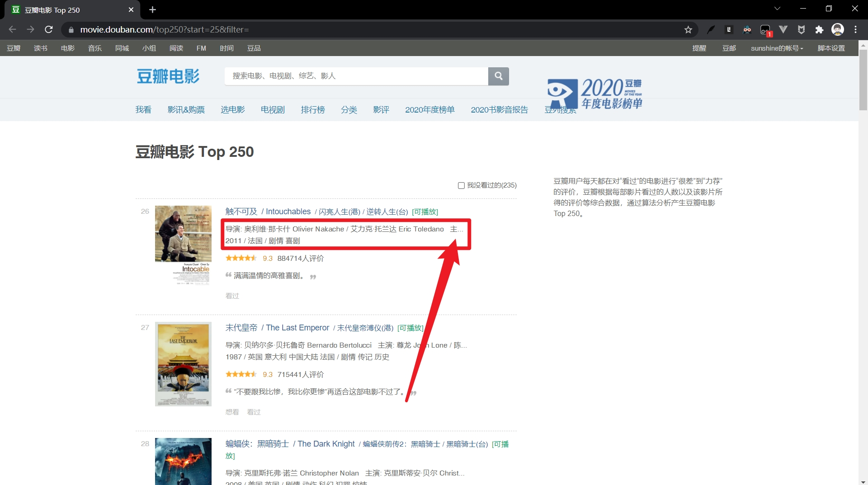Screen dimensions: 868x485
Task: Click the Intouchables movie poster
Action: pyautogui.click(x=183, y=245)
